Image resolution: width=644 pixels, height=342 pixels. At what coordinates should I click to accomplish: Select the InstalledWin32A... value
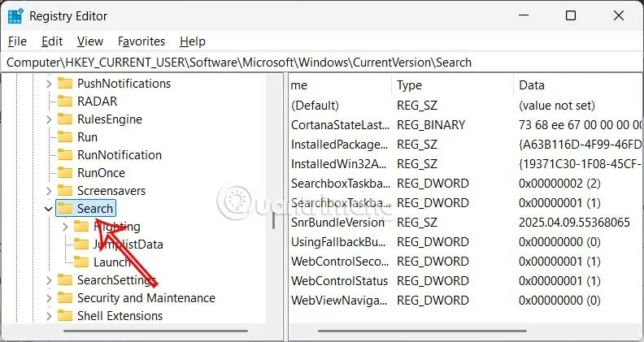click(338, 164)
